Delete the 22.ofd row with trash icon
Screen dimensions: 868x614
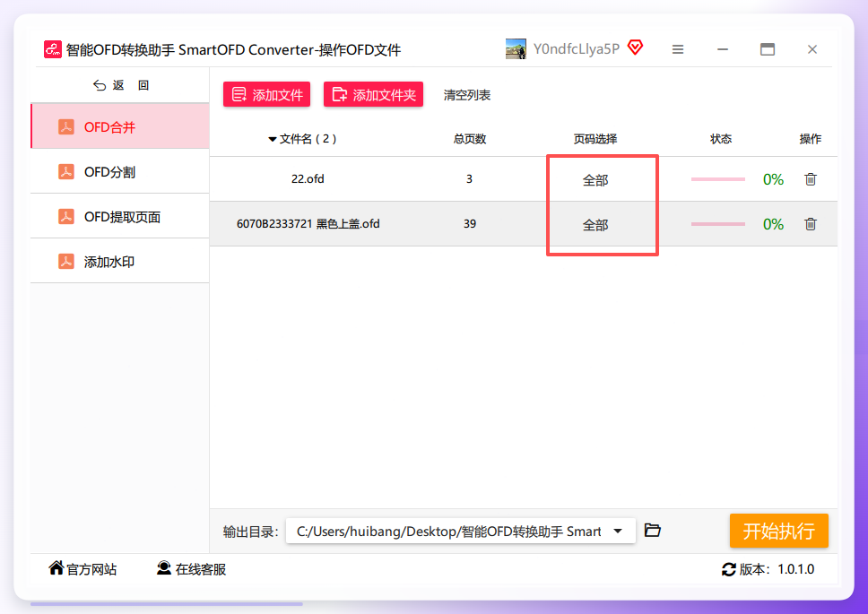[811, 179]
